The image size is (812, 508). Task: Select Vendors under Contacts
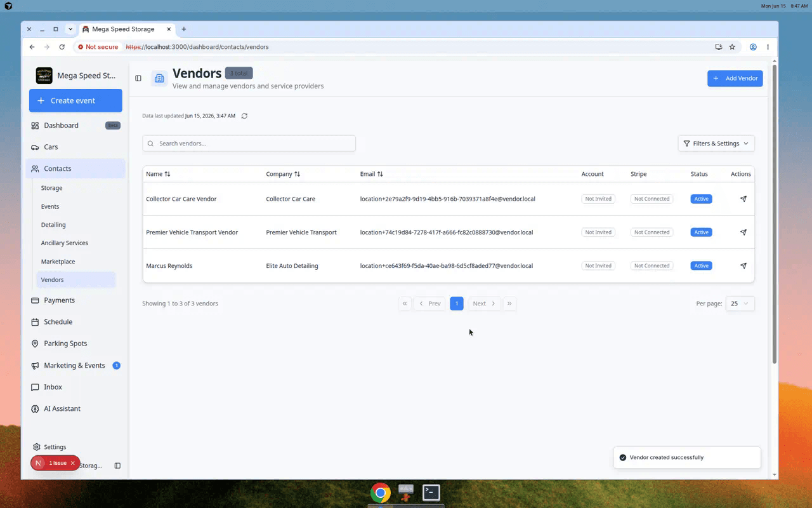point(75,279)
